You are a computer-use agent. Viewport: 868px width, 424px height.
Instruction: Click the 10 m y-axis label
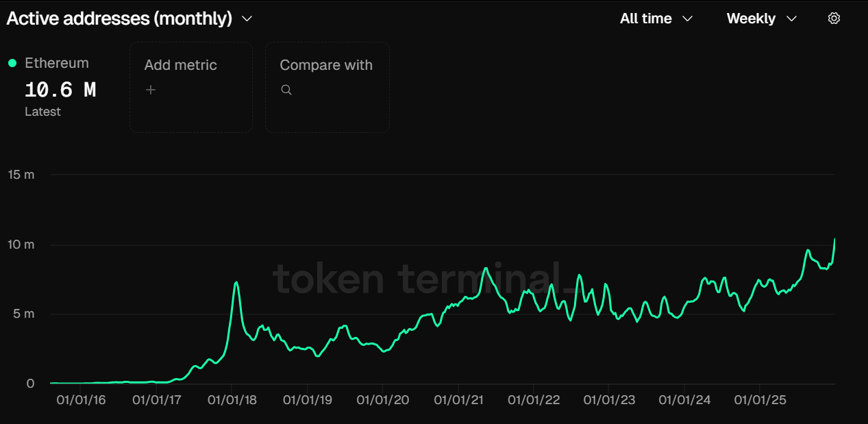coord(21,245)
